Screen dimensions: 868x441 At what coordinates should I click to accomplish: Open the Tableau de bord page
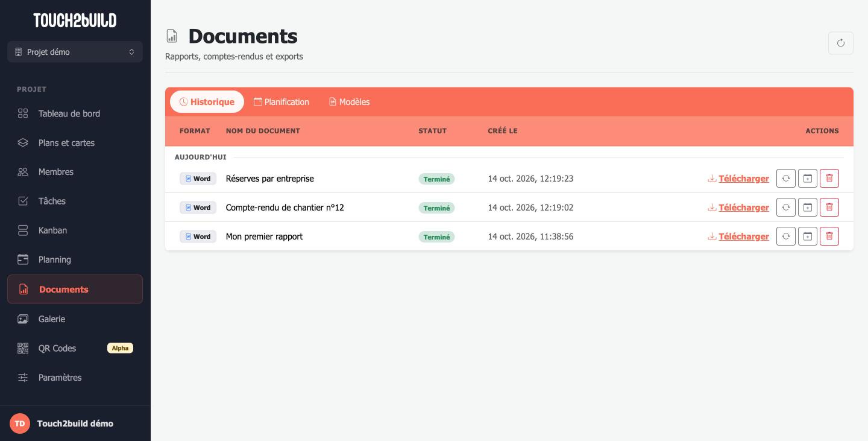75,113
